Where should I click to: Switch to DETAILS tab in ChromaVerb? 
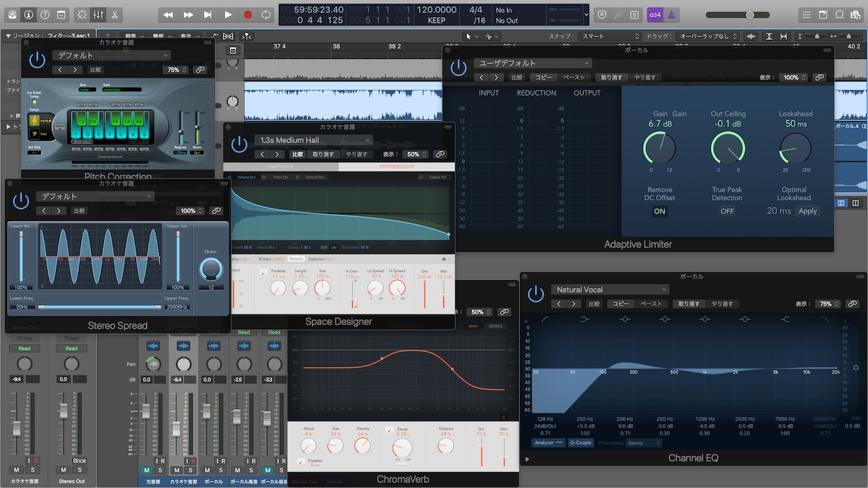click(495, 326)
